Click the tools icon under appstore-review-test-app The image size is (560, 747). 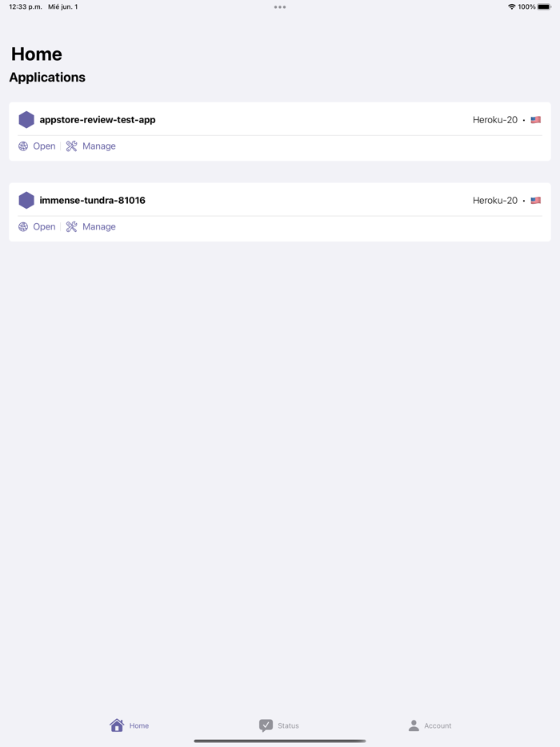point(72,146)
